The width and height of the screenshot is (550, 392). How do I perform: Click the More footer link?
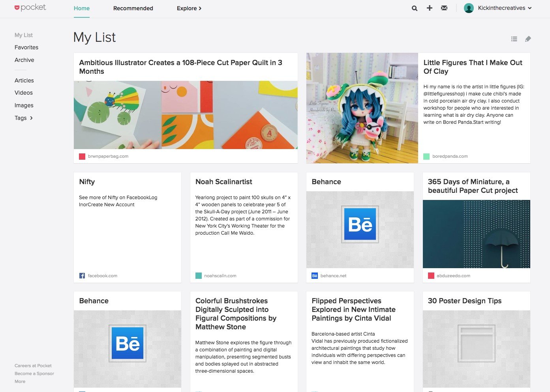[20, 381]
